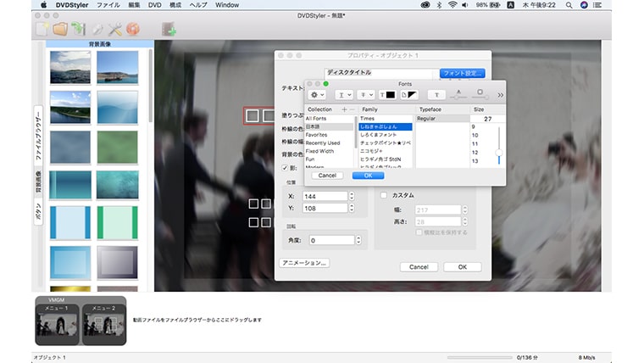Select the メニュー 2 thumbnail
Viewport: 644px width, 363px height.
104,324
